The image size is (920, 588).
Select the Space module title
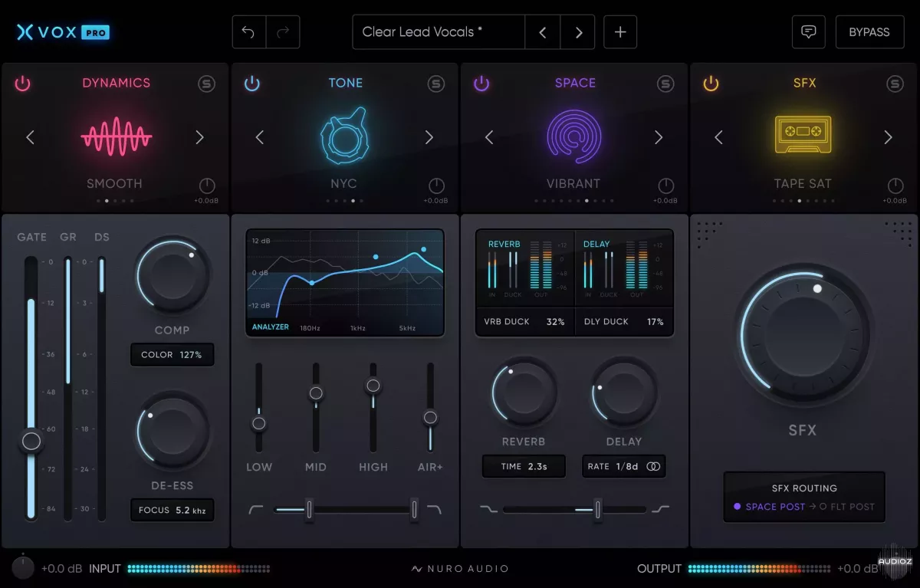pos(575,83)
